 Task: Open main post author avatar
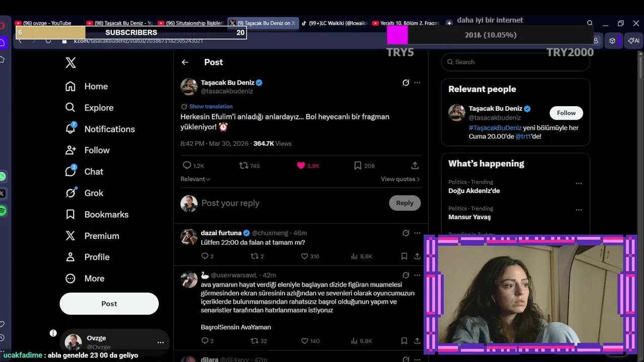[189, 86]
